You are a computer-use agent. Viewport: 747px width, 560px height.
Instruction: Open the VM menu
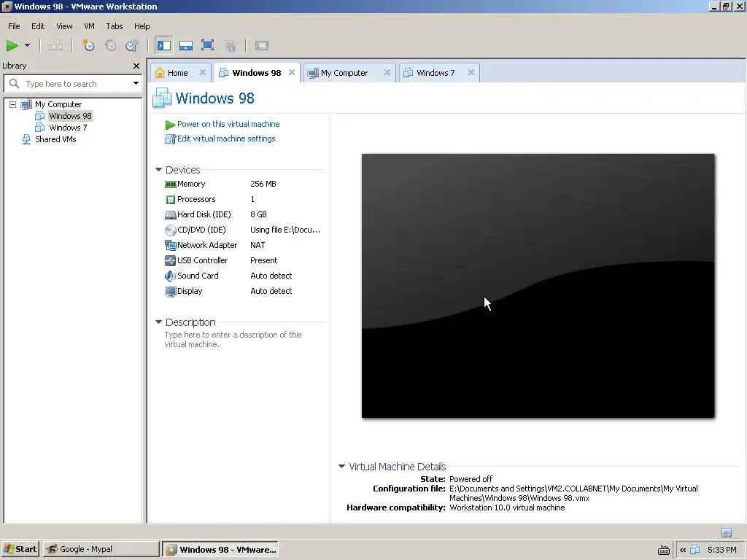coord(89,26)
